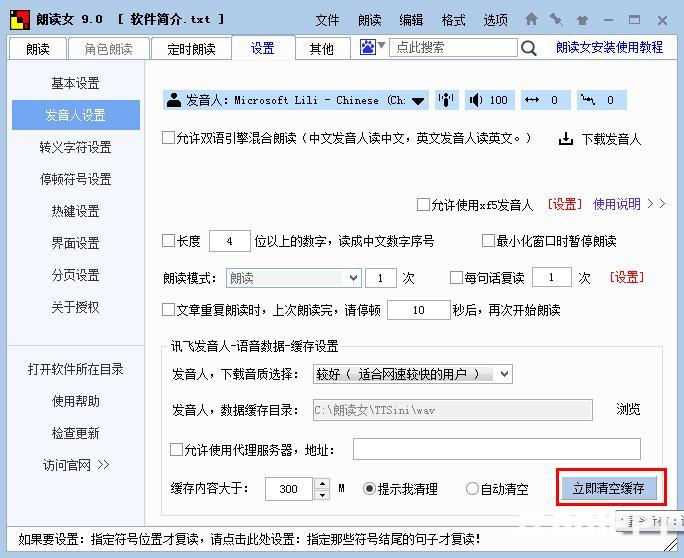
Task: Click the home icon in title bar
Action: pyautogui.click(x=531, y=19)
